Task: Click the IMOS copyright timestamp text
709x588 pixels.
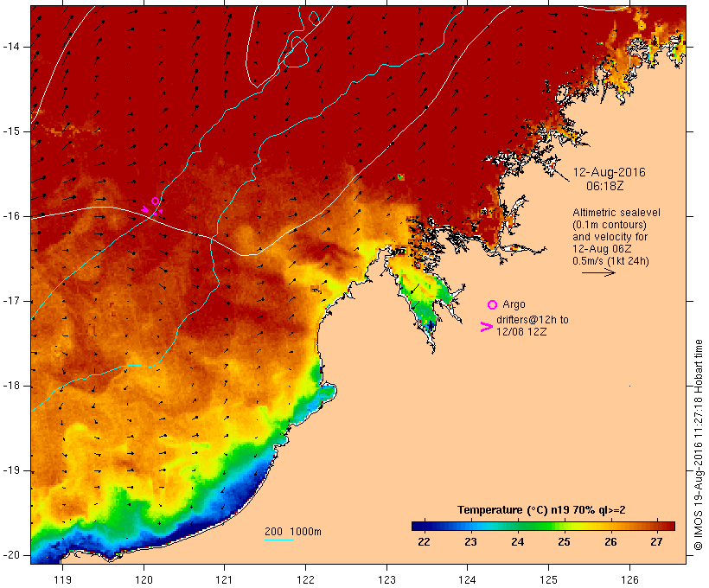Action: point(699,444)
